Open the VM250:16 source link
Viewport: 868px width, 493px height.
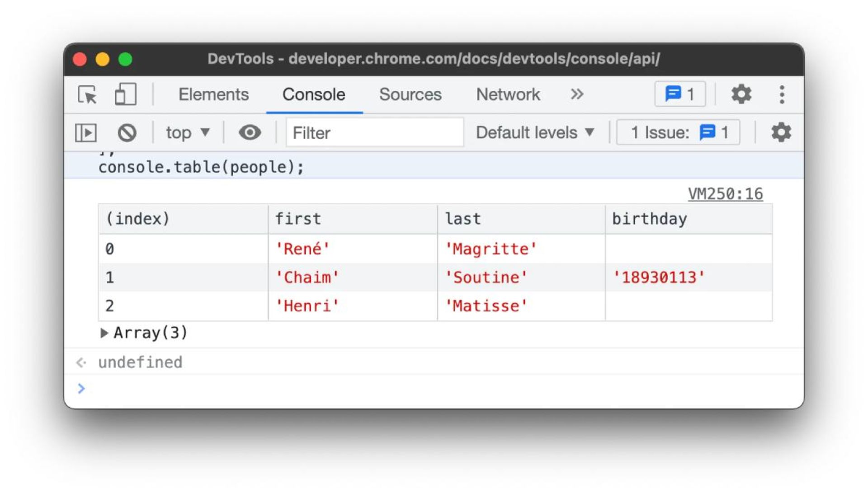pos(725,194)
